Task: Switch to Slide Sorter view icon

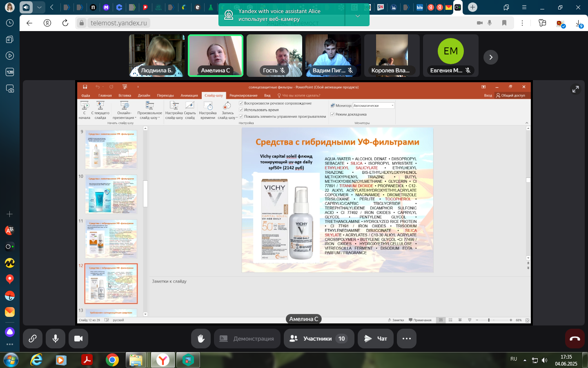Action: pyautogui.click(x=450, y=320)
